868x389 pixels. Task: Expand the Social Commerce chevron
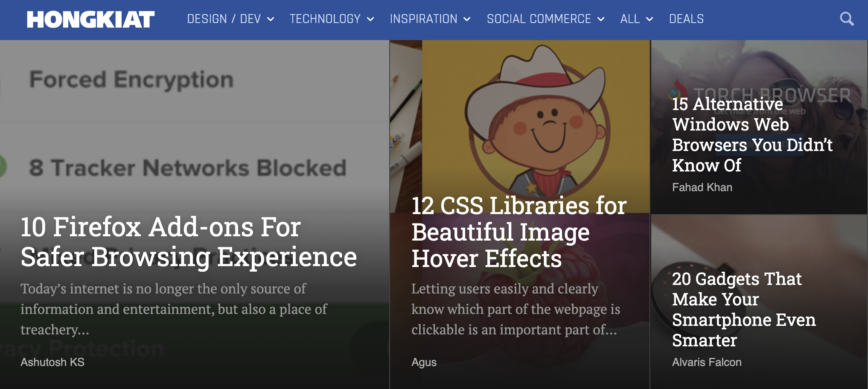tap(601, 19)
